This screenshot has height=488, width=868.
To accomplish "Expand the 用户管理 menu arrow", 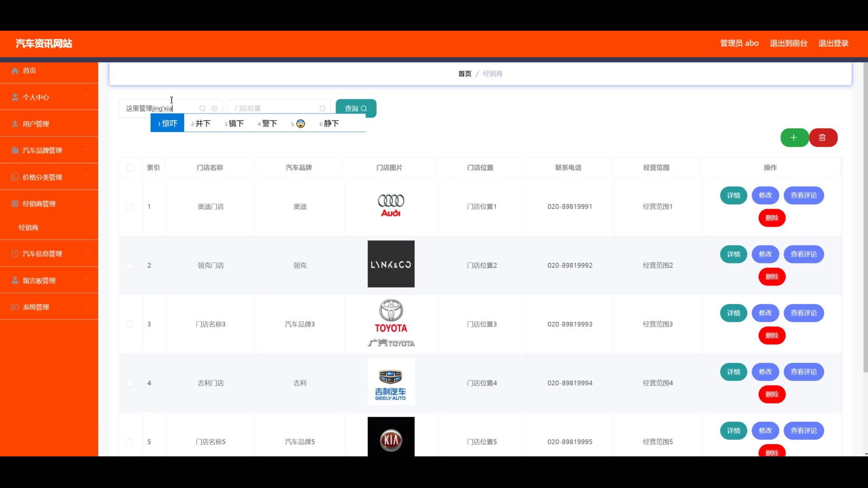I will point(87,123).
